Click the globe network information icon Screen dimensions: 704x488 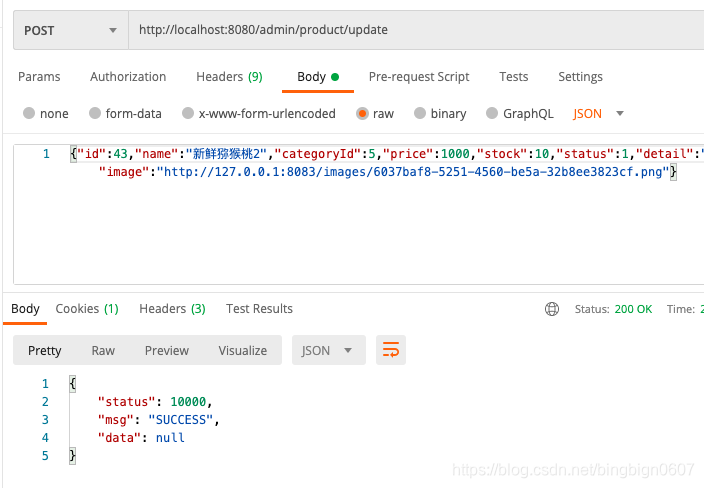(552, 309)
